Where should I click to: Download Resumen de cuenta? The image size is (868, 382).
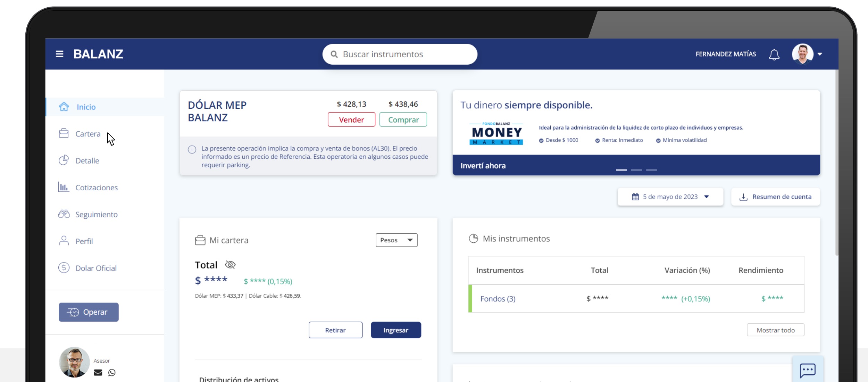pos(776,197)
